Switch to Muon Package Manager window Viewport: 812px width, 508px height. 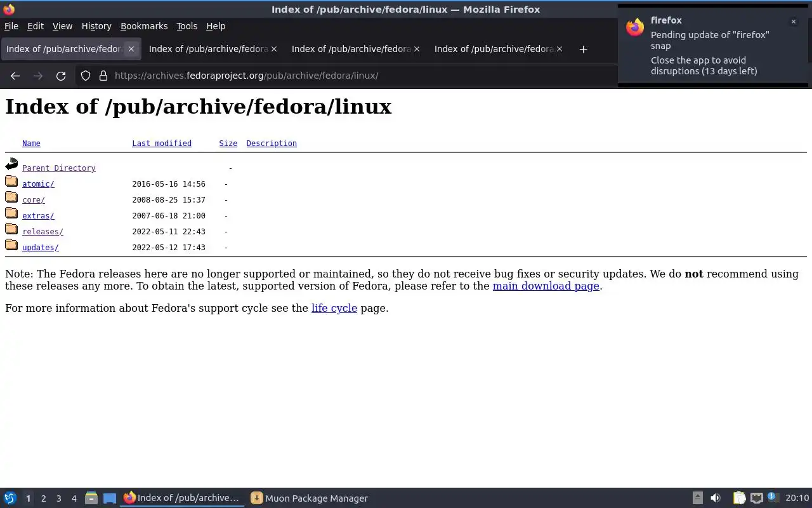[x=310, y=498]
